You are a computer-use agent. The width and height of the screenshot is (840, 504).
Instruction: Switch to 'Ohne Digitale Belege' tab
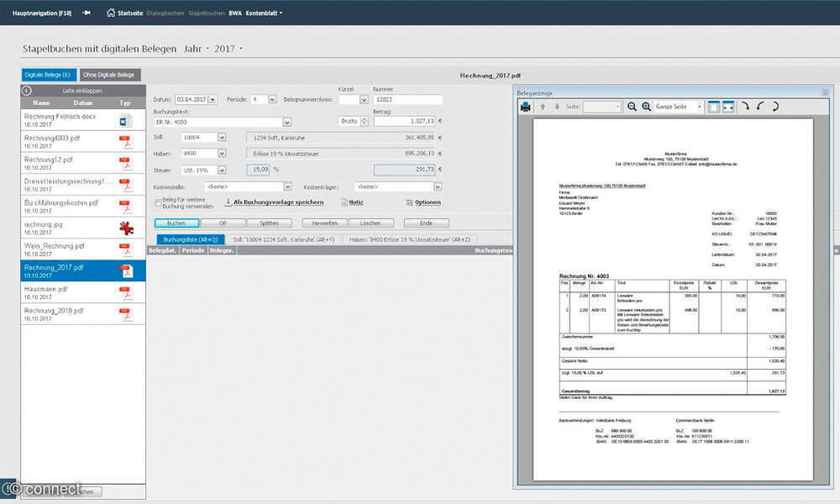[110, 75]
